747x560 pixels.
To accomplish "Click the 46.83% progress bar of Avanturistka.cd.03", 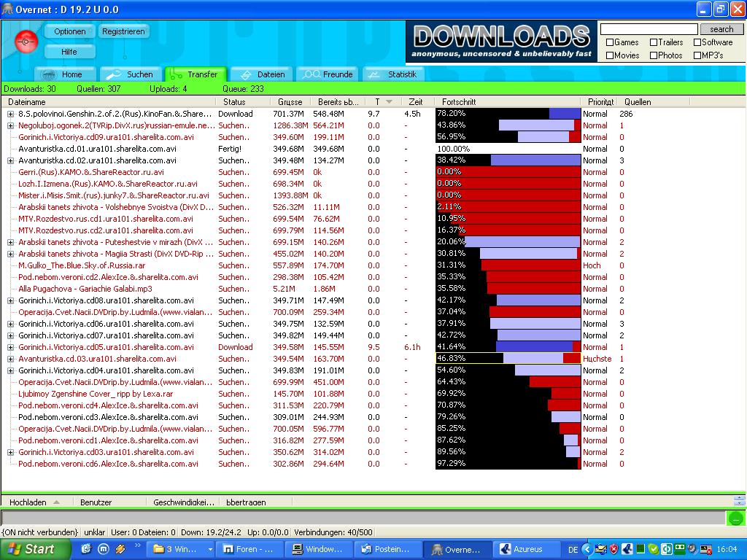I will [x=508, y=358].
